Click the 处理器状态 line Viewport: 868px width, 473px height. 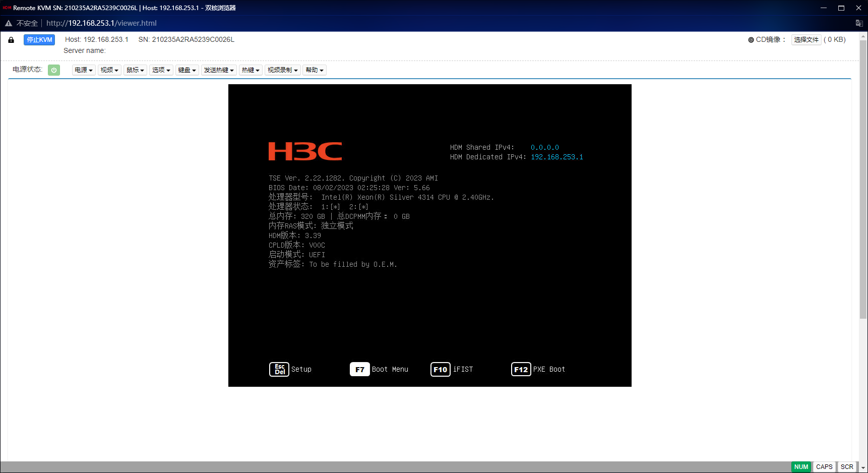[x=319, y=207]
